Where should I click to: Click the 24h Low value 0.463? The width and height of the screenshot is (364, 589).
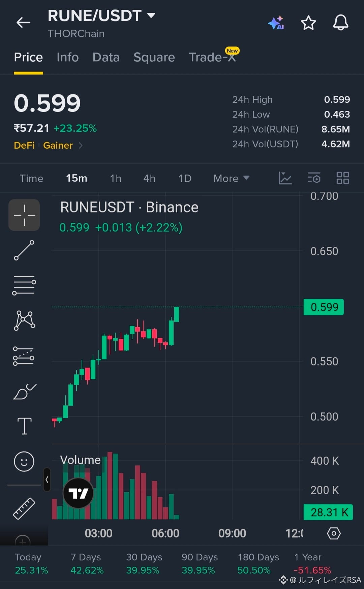[337, 114]
